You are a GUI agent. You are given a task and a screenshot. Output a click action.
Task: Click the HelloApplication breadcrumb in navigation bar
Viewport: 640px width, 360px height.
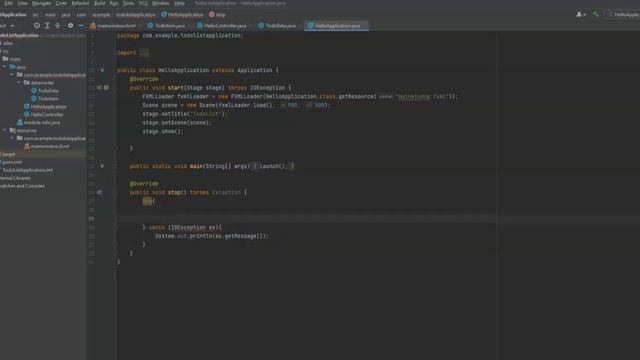[182, 15]
